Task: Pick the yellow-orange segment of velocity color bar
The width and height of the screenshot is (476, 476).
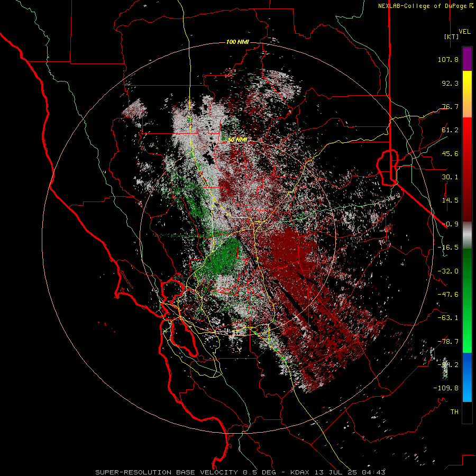Action: [x=467, y=95]
